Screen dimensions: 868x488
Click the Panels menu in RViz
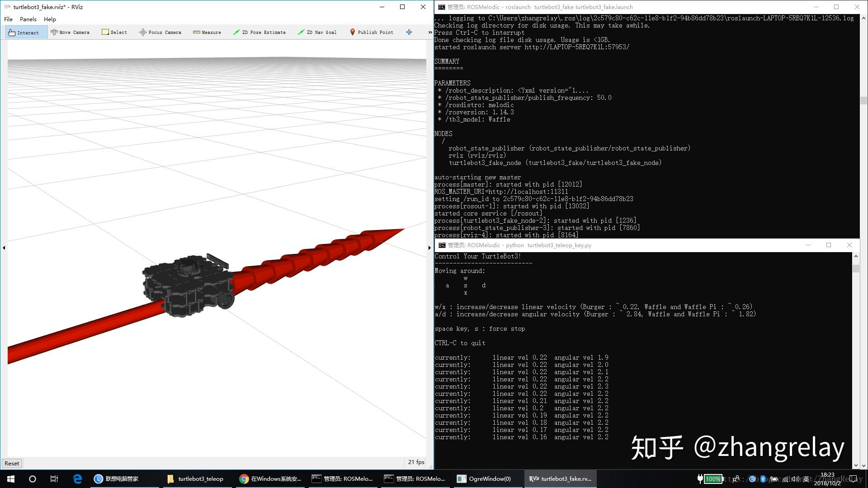tap(28, 19)
